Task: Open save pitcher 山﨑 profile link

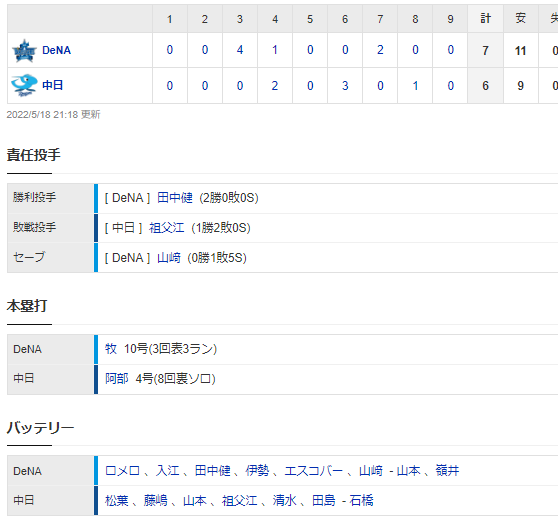Action: [169, 258]
